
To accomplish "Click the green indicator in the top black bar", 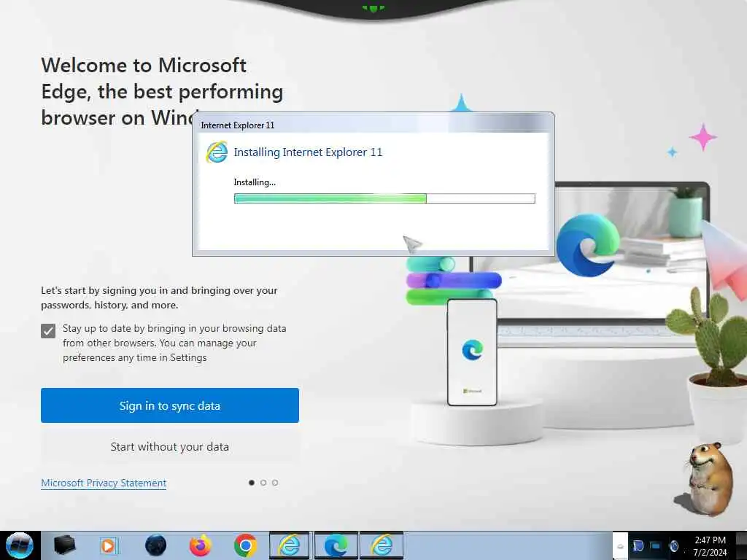I will coord(373,8).
